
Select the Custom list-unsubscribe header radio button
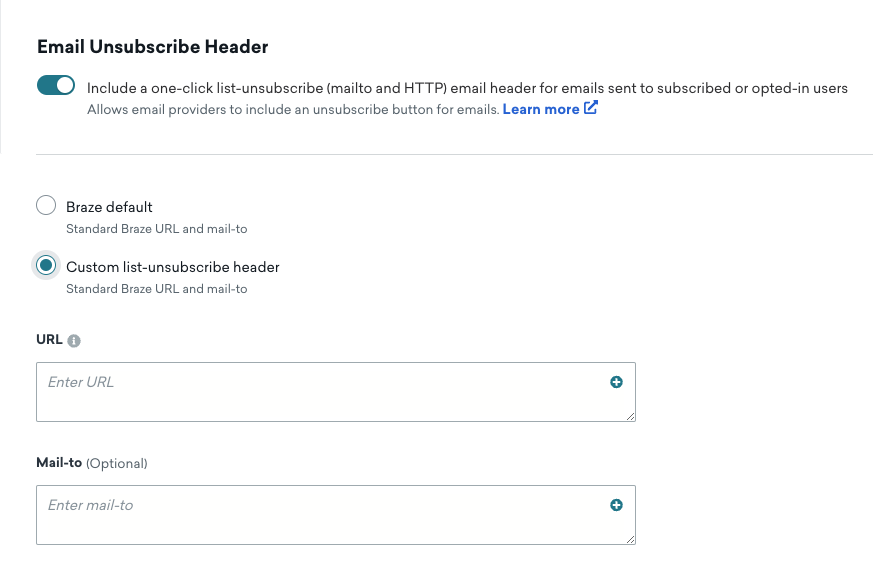pos(46,266)
